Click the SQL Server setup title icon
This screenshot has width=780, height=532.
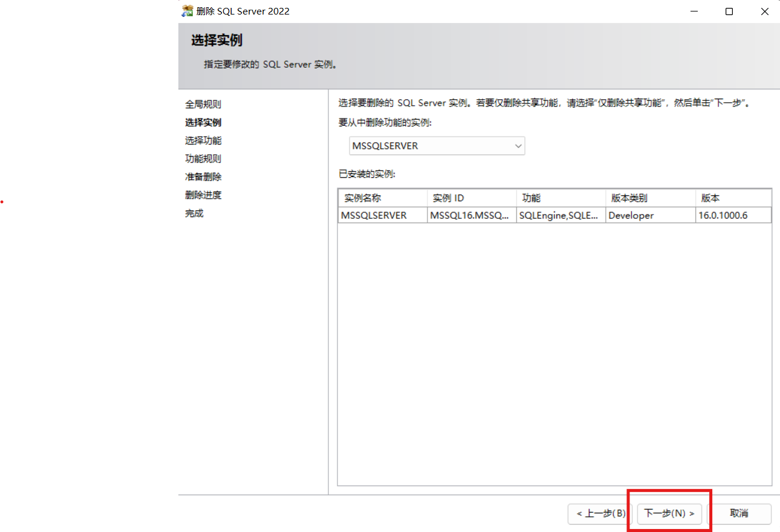[187, 11]
